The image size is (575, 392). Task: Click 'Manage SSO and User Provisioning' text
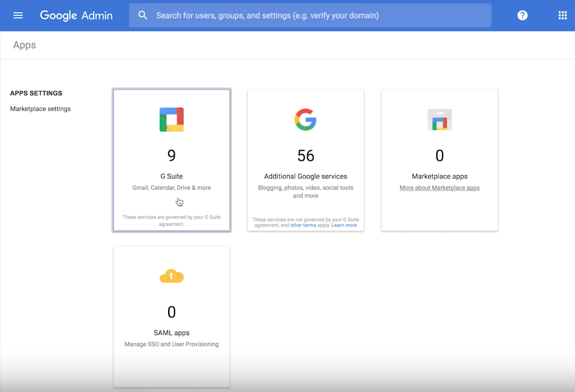(x=172, y=344)
